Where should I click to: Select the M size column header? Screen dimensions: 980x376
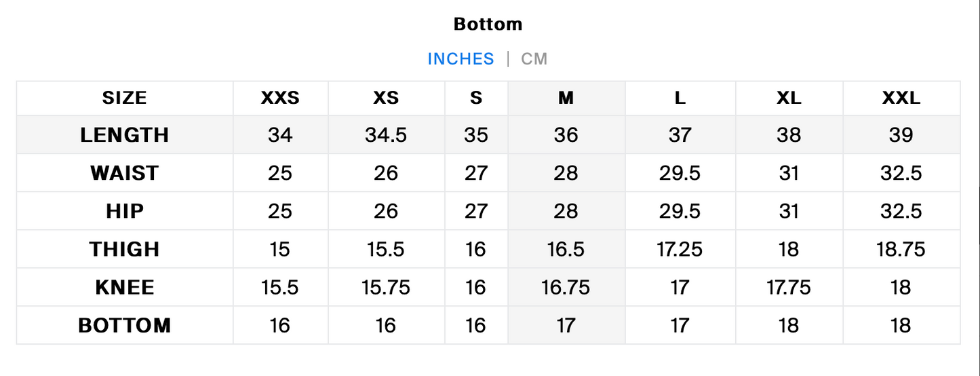pos(566,98)
